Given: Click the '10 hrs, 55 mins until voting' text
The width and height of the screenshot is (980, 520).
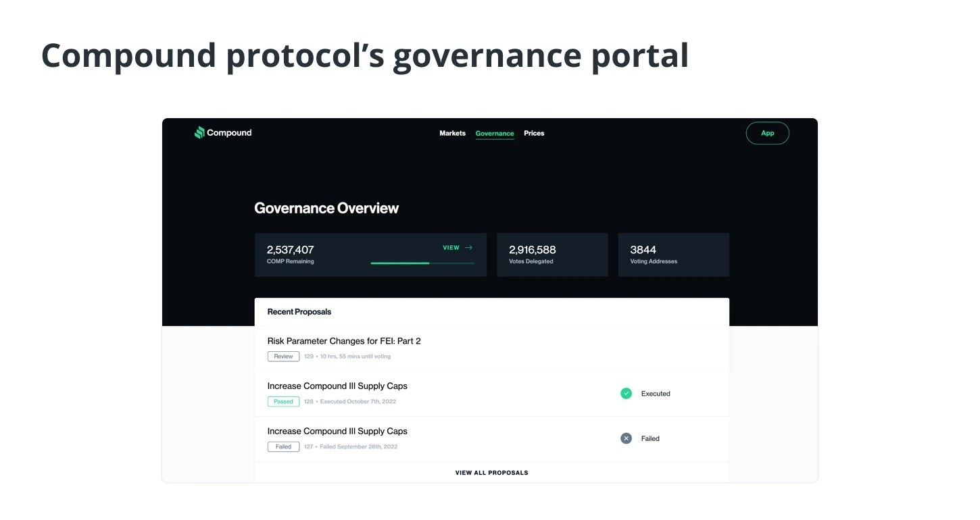Looking at the screenshot, I should coord(356,357).
